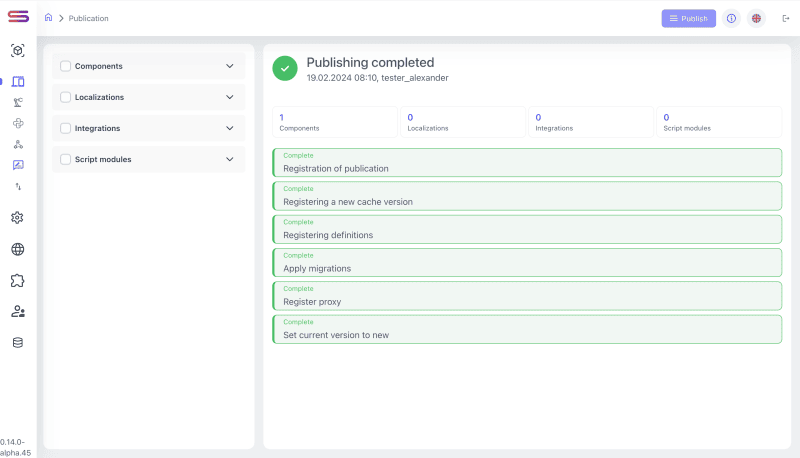This screenshot has width=800, height=458.
Task: Open the settings gear in the sidebar
Action: click(17, 218)
